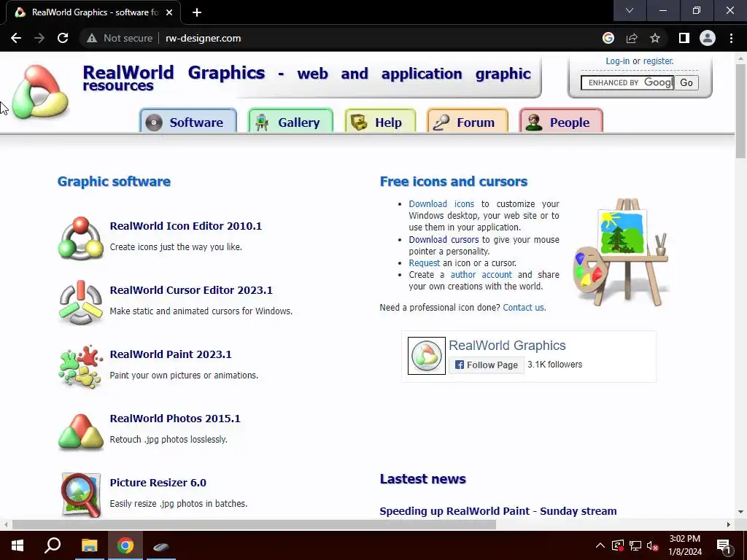Screen dimensions: 747x560
Task: Click the RealWorld Graphics logo
Action: (40, 91)
